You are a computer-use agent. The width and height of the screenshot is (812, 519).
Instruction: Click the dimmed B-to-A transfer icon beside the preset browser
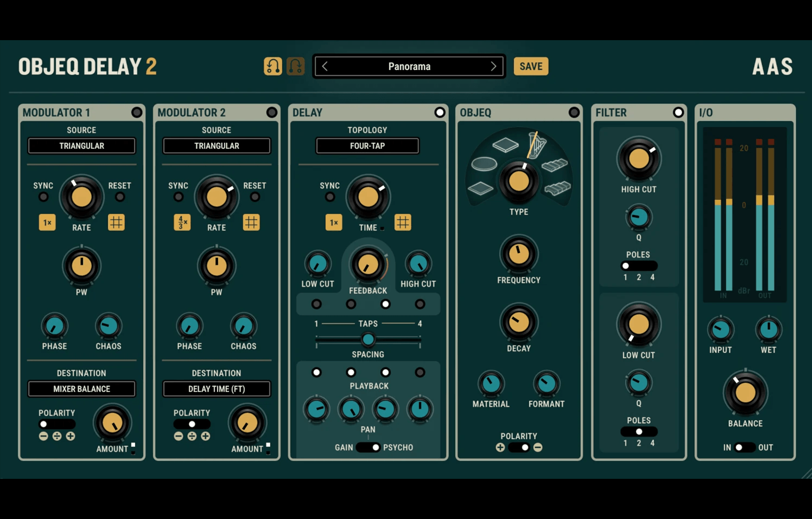pyautogui.click(x=296, y=67)
